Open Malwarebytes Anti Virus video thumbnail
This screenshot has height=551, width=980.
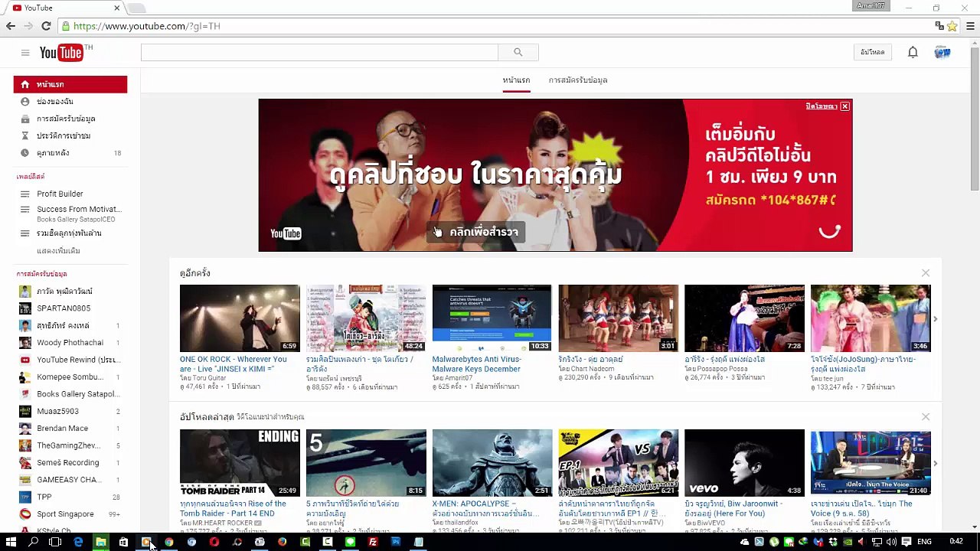[x=492, y=318]
